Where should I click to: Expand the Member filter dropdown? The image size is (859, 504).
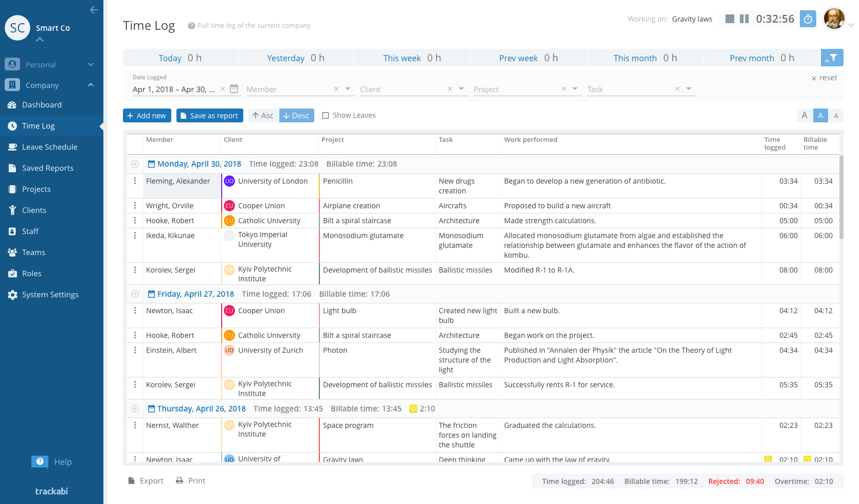tap(348, 89)
